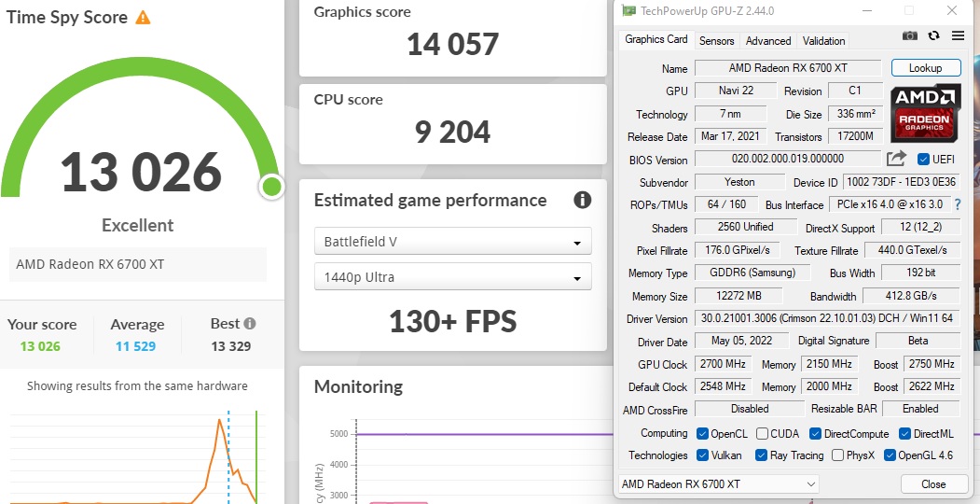This screenshot has height=504, width=980.
Task: Click the 130+ FPS estimate
Action: (452, 321)
